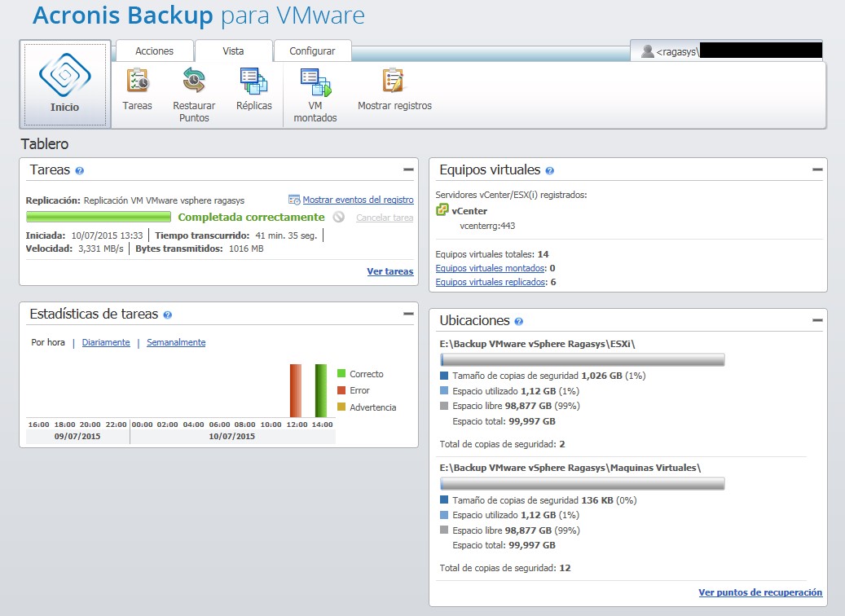
Task: Open the Inicio home button
Action: 65,84
